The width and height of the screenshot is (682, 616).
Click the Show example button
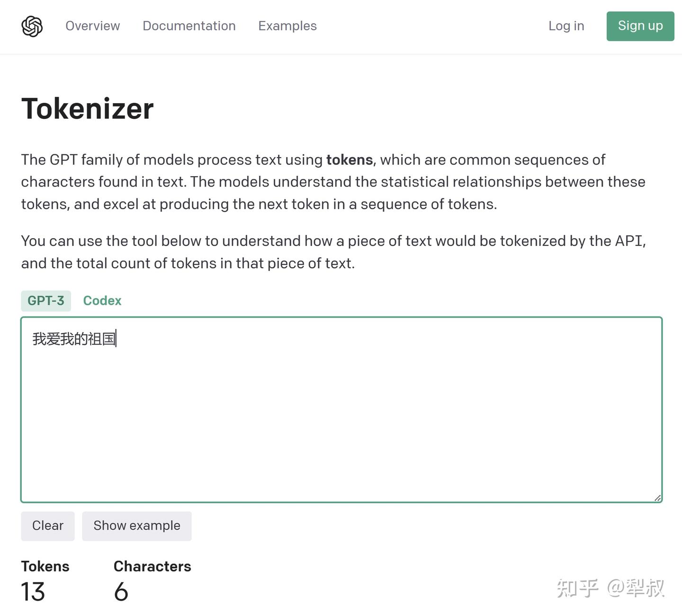pyautogui.click(x=137, y=526)
